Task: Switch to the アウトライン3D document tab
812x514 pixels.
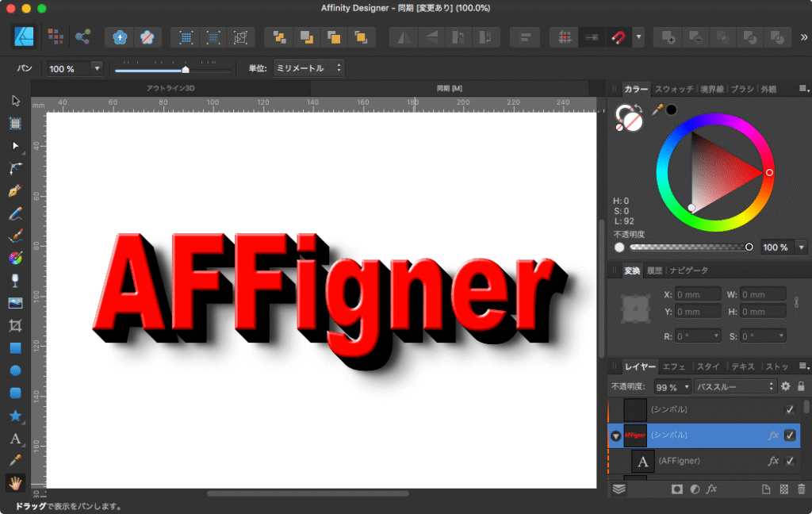Action: click(x=170, y=88)
